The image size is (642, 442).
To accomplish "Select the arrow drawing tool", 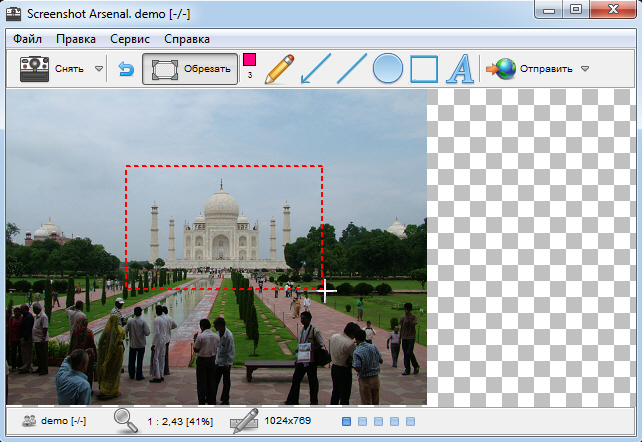I will click(x=316, y=69).
